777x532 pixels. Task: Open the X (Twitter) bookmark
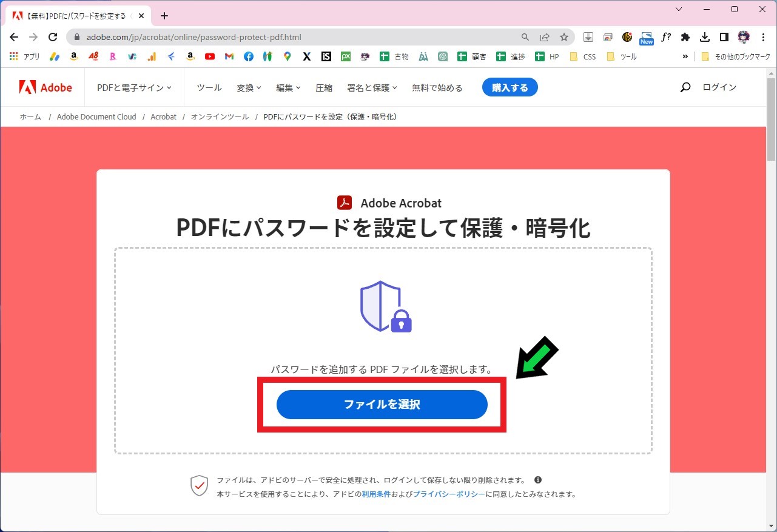(x=306, y=56)
